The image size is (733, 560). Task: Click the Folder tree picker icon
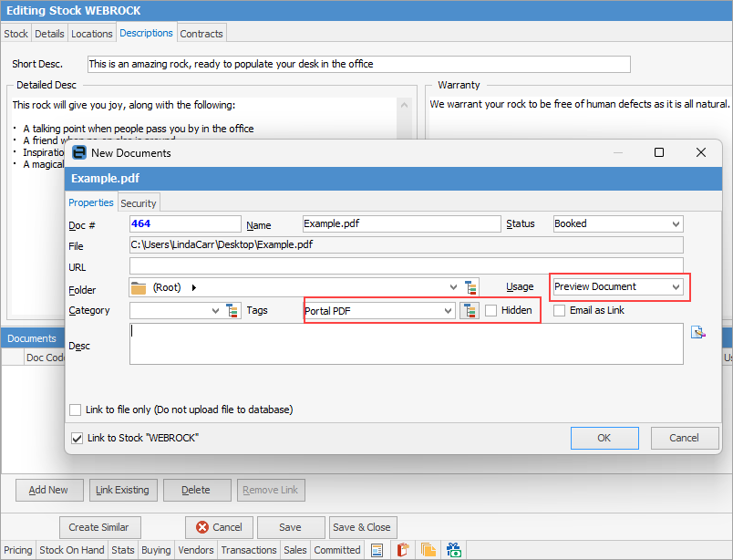point(471,287)
